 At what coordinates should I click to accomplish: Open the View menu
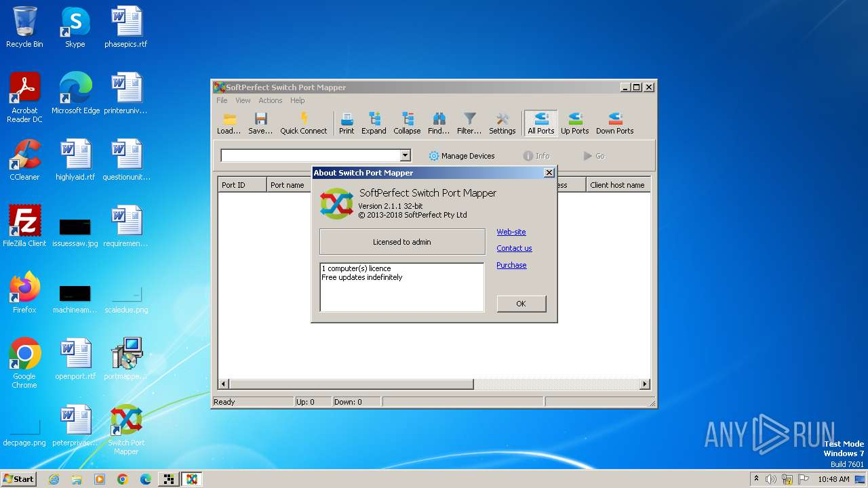click(x=243, y=100)
